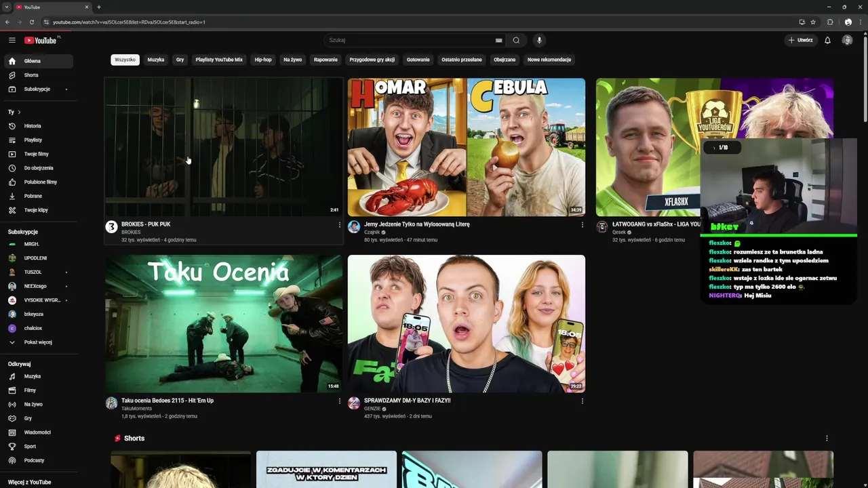This screenshot has width=868, height=488.
Task: Open Twoje klipy in sidebar
Action: (39, 210)
